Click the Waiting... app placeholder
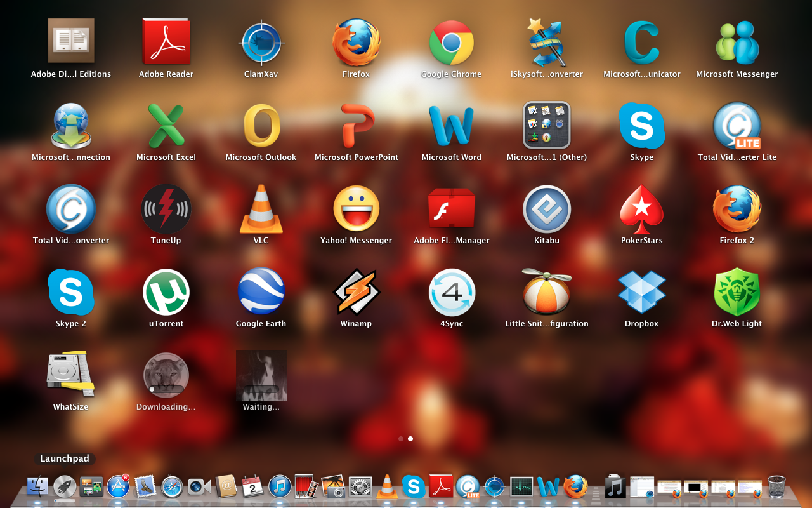This screenshot has height=508, width=812. click(261, 375)
